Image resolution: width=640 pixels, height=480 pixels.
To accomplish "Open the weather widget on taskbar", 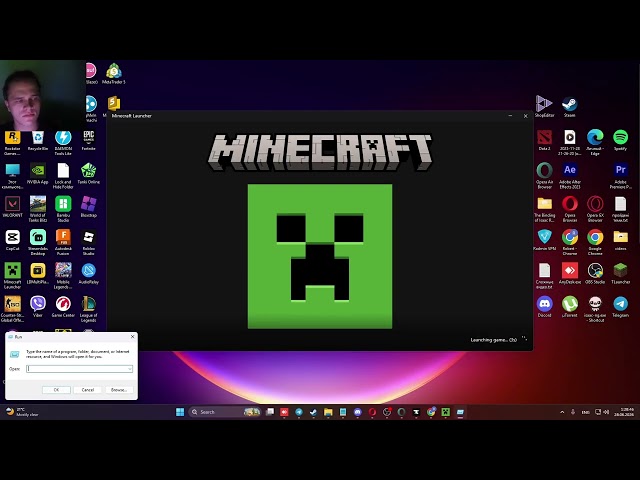I will click(22, 412).
